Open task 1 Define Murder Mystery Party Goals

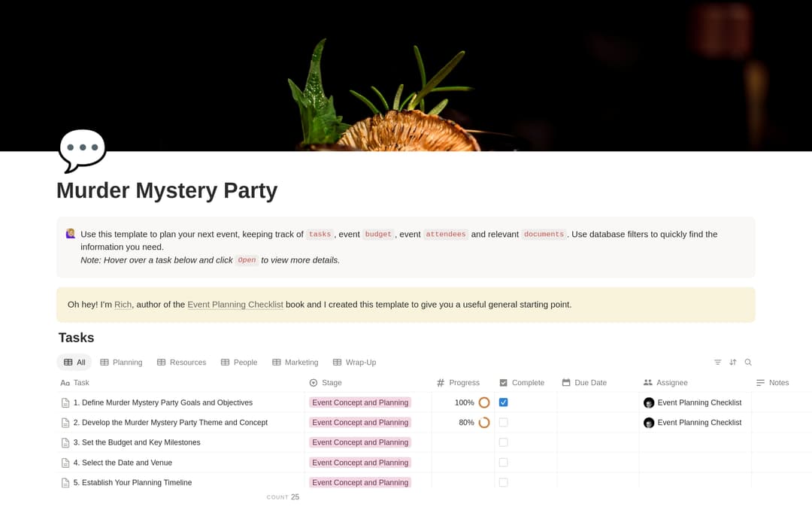[163, 402]
